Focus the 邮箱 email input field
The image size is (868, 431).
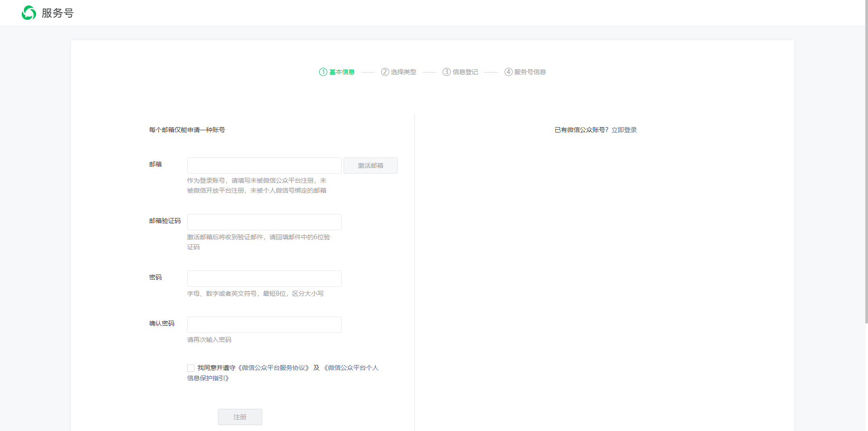click(x=264, y=166)
